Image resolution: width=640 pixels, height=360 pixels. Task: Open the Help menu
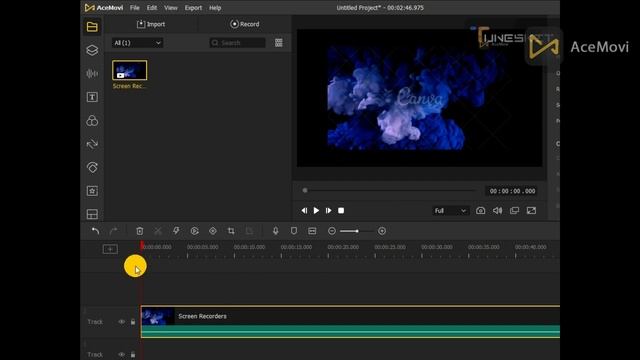(x=215, y=8)
